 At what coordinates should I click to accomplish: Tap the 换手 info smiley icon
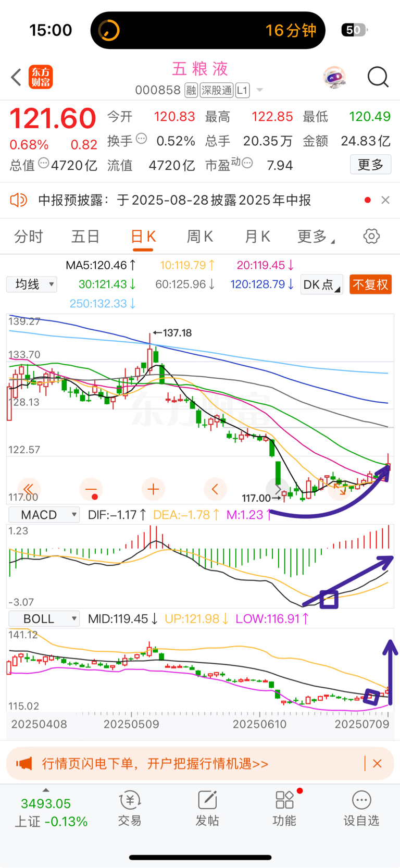141,139
